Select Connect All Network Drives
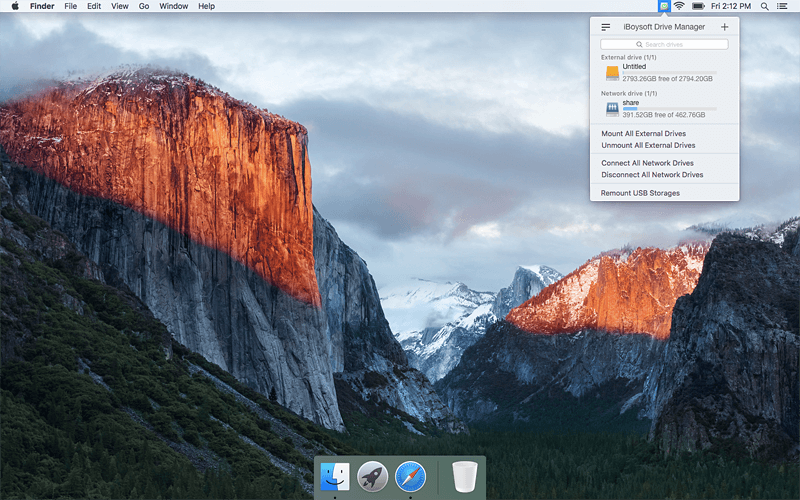 [x=647, y=163]
